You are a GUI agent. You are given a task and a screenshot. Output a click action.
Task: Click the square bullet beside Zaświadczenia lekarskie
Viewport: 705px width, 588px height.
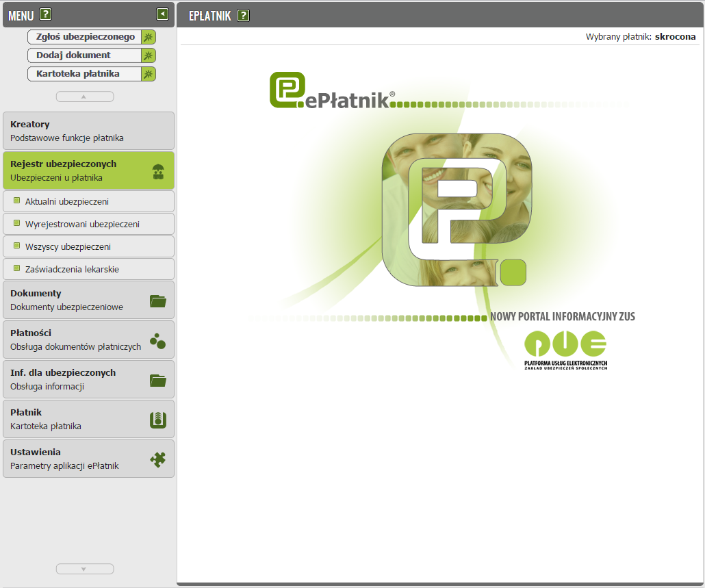coord(16,268)
